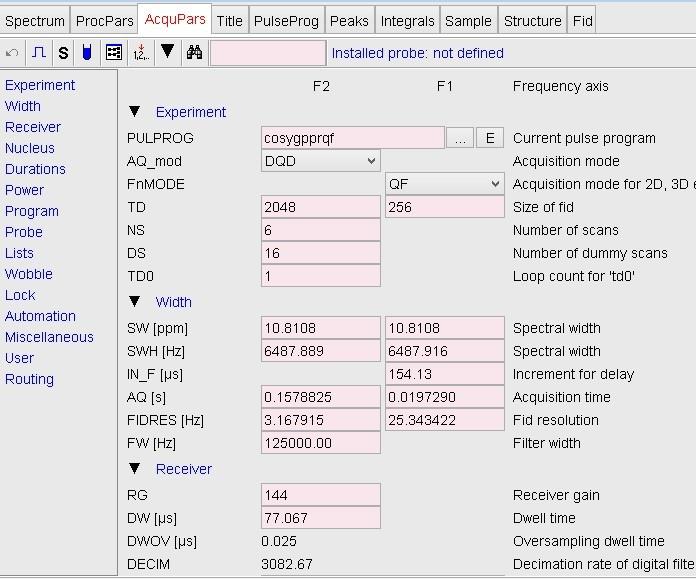
Task: Collapse the Receiver section triangle
Action: 134,468
